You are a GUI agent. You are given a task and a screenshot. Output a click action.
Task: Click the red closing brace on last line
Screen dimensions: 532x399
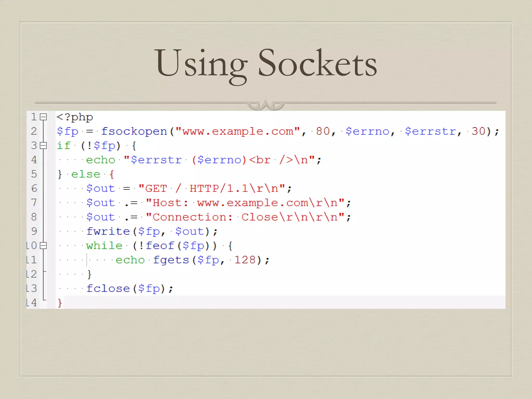(x=60, y=303)
